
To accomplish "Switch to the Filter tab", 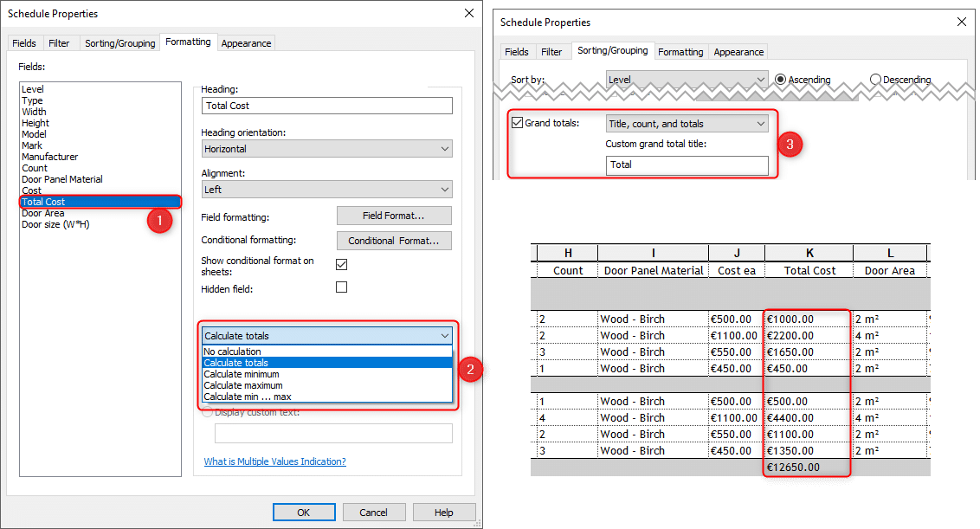I will [x=61, y=42].
